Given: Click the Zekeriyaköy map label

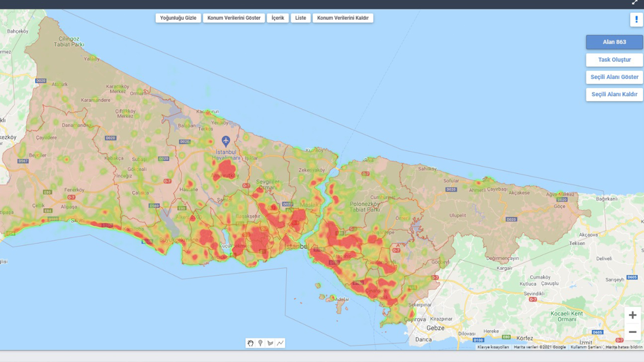Looking at the screenshot, I should (312, 170).
